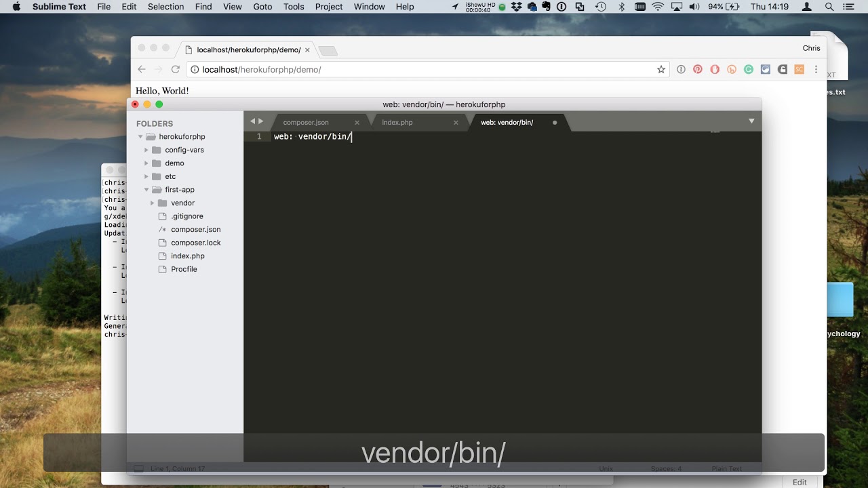This screenshot has width=868, height=488.
Task: Go to next tab with right arrow
Action: click(261, 121)
